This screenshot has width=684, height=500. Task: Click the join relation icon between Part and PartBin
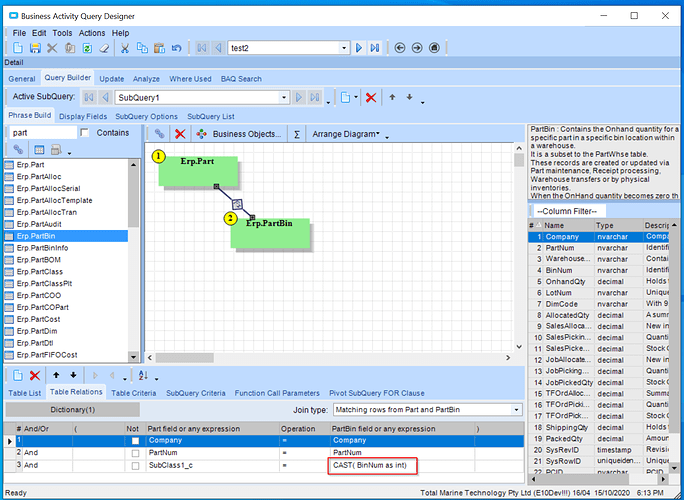[x=237, y=204]
